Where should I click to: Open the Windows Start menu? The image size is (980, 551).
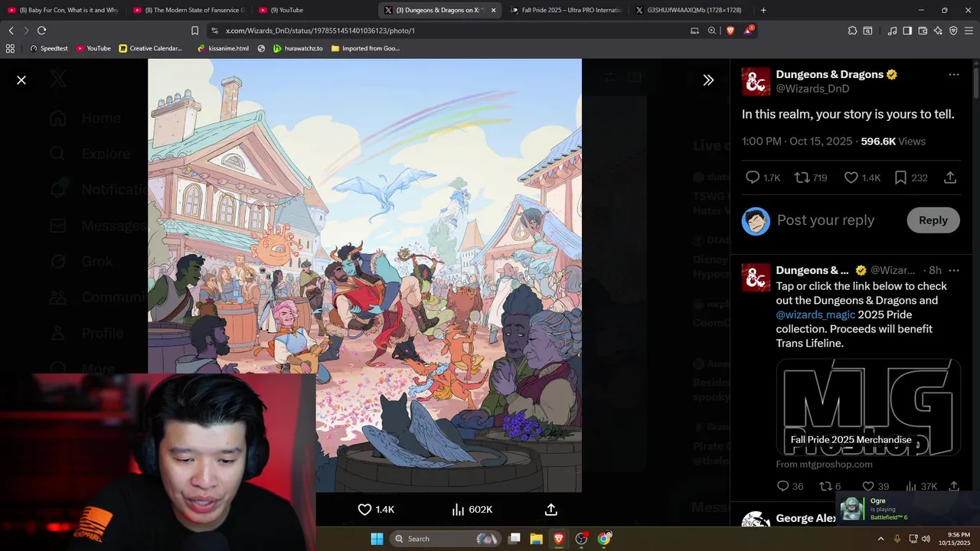(377, 539)
